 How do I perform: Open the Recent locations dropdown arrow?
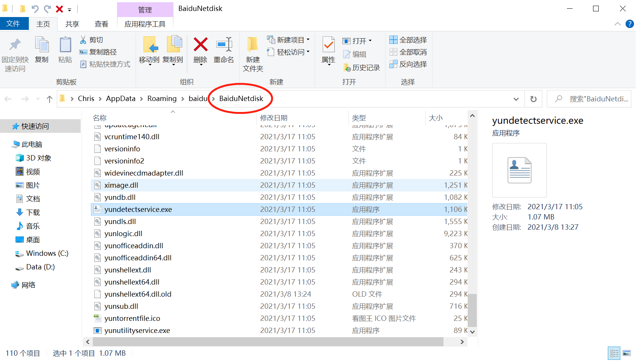click(x=38, y=99)
